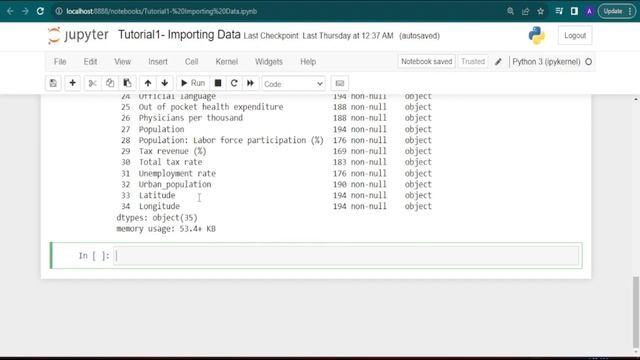This screenshot has width=640, height=360.
Task: Go back in the browser
Action: [10, 11]
